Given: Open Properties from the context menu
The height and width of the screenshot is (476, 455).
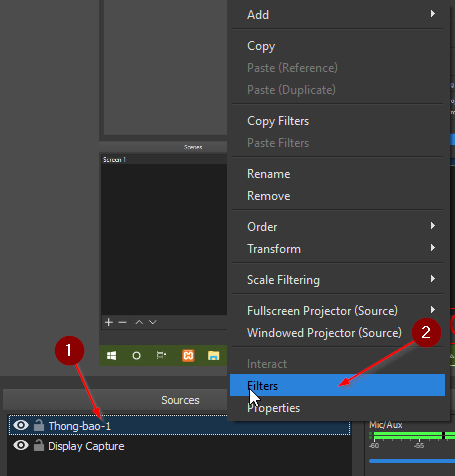Looking at the screenshot, I should click(x=338, y=408).
